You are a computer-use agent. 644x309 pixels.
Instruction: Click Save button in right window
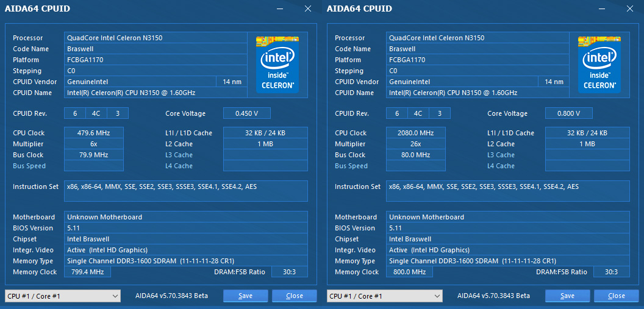568,296
